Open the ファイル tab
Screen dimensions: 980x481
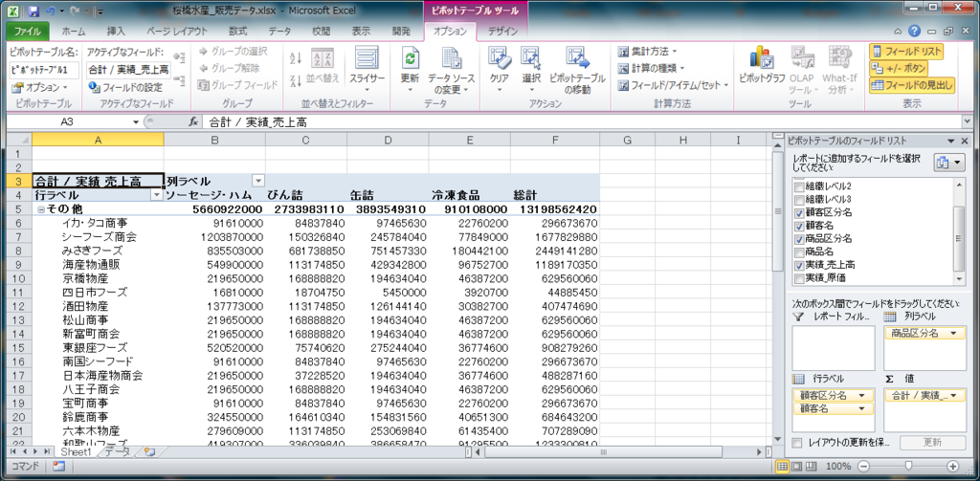[27, 32]
